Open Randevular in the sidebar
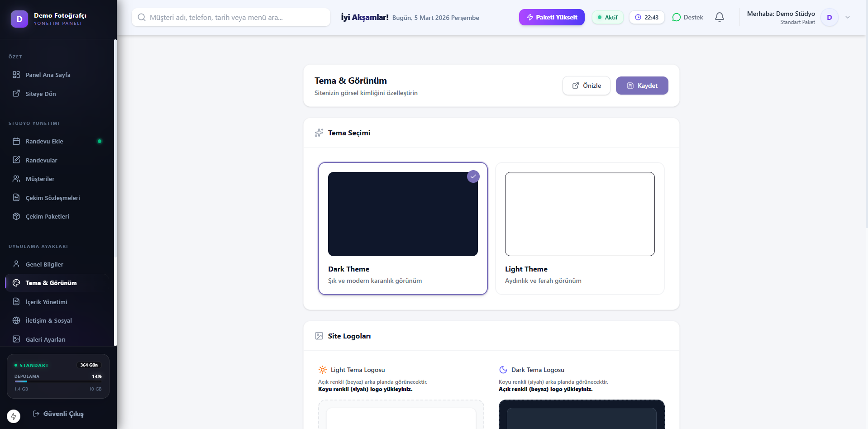 [x=42, y=160]
